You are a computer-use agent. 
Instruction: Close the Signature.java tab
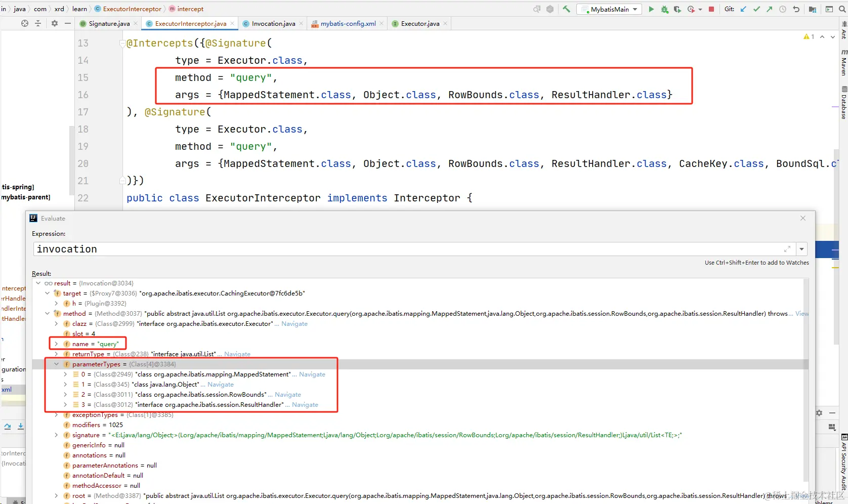136,24
